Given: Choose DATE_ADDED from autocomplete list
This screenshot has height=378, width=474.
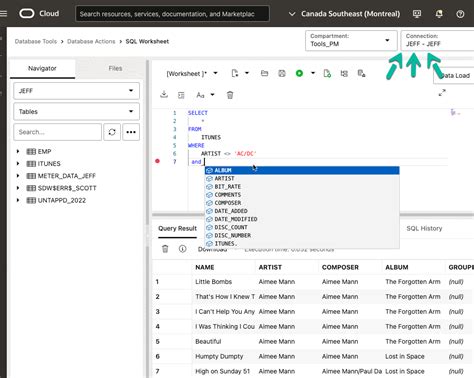Looking at the screenshot, I should (302, 211).
